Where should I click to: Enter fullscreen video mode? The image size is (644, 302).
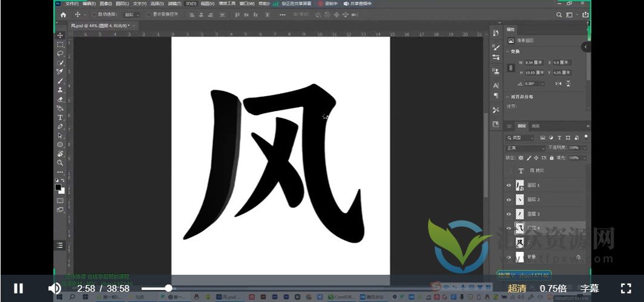(x=626, y=289)
